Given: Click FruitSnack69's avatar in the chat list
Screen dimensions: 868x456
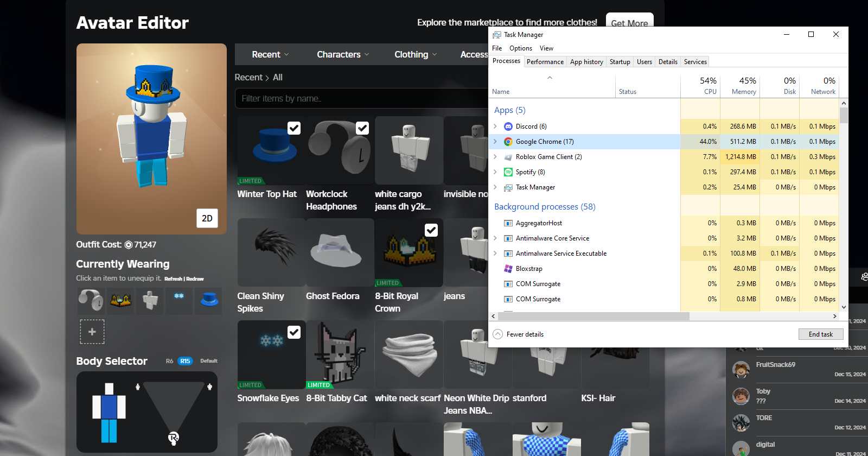Looking at the screenshot, I should [741, 370].
